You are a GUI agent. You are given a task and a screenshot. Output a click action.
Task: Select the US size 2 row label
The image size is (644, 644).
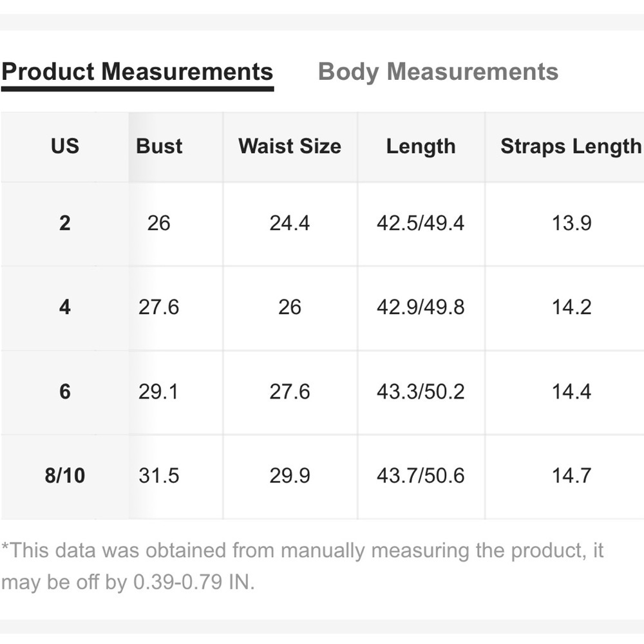coord(65,223)
